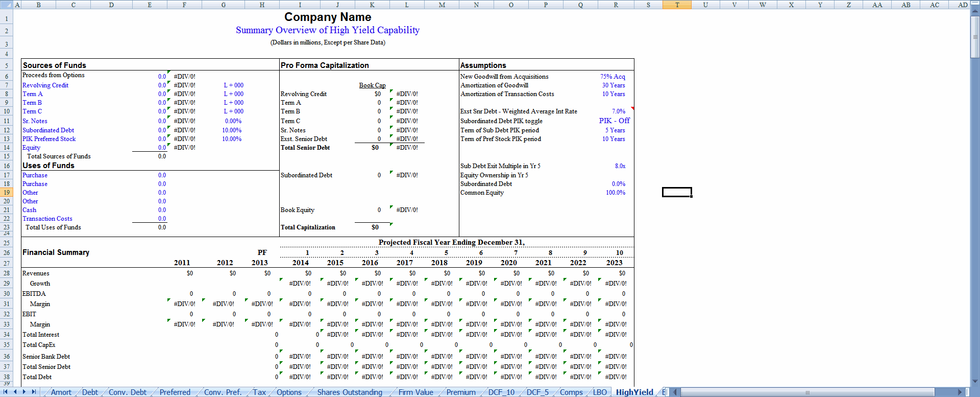Click the PIK Preferred Stock label
Image resolution: width=980 pixels, height=397 pixels.
pyautogui.click(x=49, y=139)
